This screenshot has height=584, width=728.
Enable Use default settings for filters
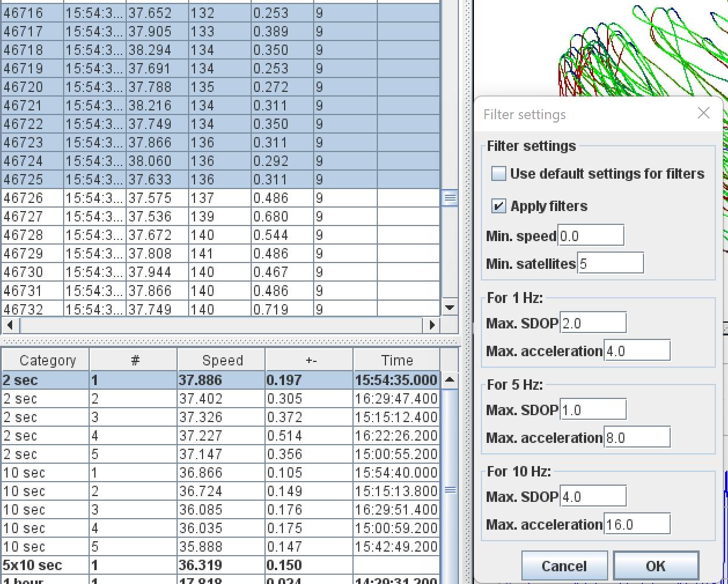coord(498,173)
